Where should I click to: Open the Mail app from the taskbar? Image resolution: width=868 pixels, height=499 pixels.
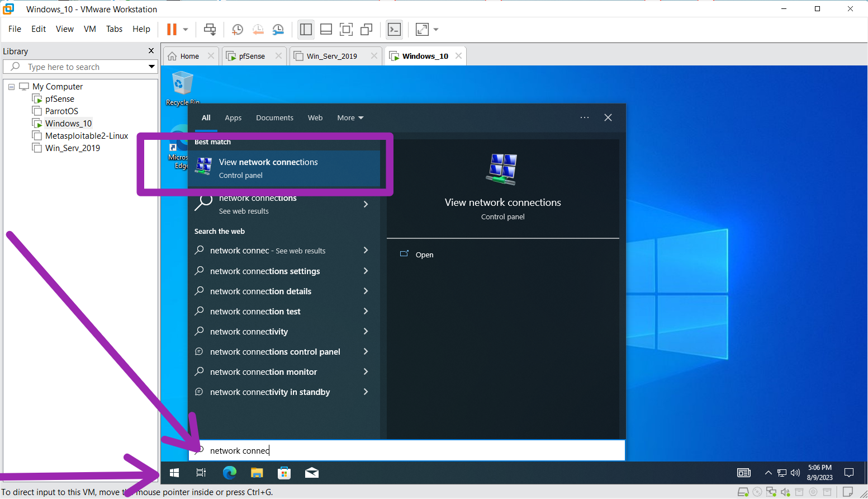312,473
